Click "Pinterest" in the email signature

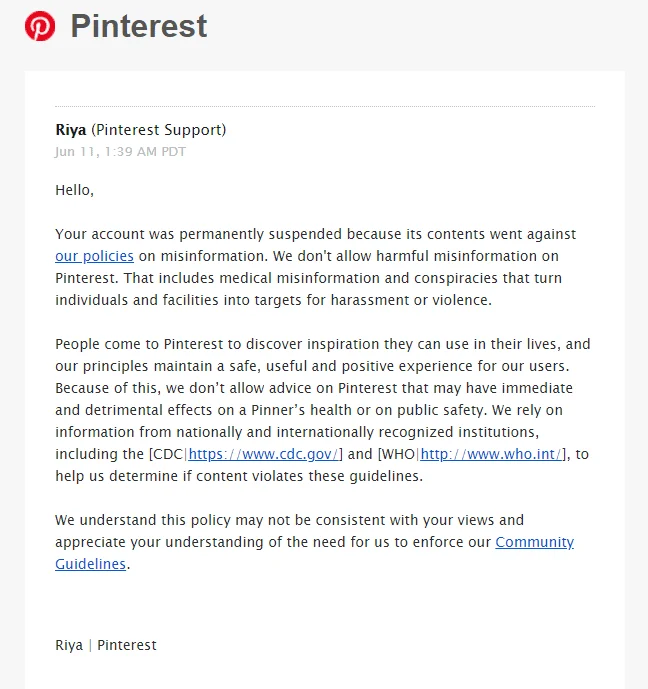coord(127,645)
